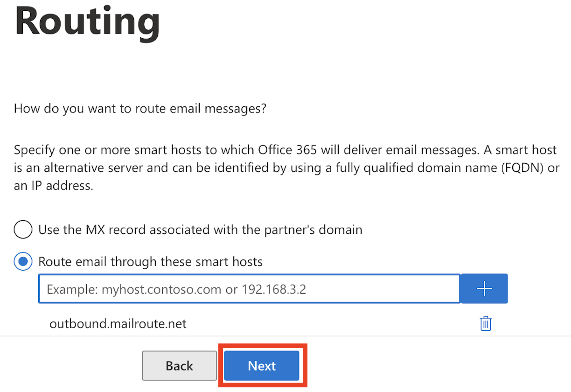
Task: Remove the listed mailroute smart host
Action: click(486, 323)
